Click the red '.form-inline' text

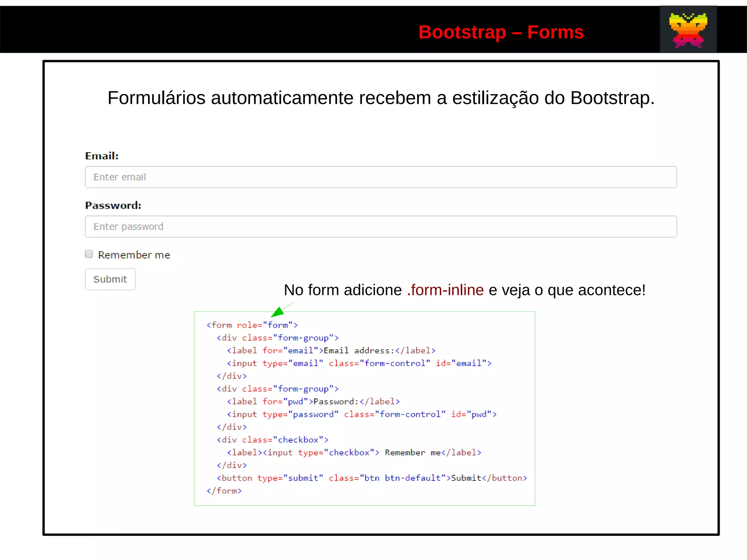445,290
